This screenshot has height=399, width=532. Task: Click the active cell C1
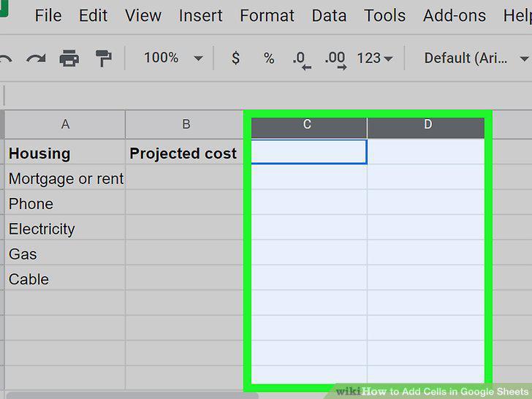[x=308, y=152]
